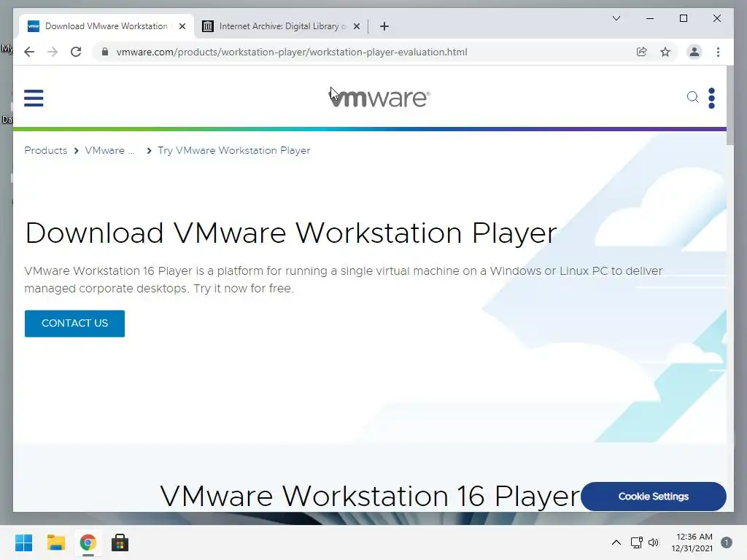Image resolution: width=747 pixels, height=560 pixels.
Task: Go to Products breadcrumb link
Action: tap(46, 150)
